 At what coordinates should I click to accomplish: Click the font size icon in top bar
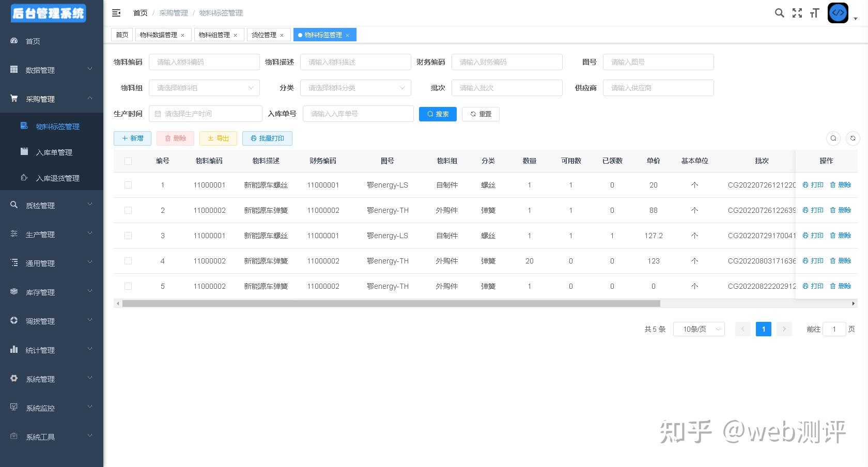pos(814,13)
